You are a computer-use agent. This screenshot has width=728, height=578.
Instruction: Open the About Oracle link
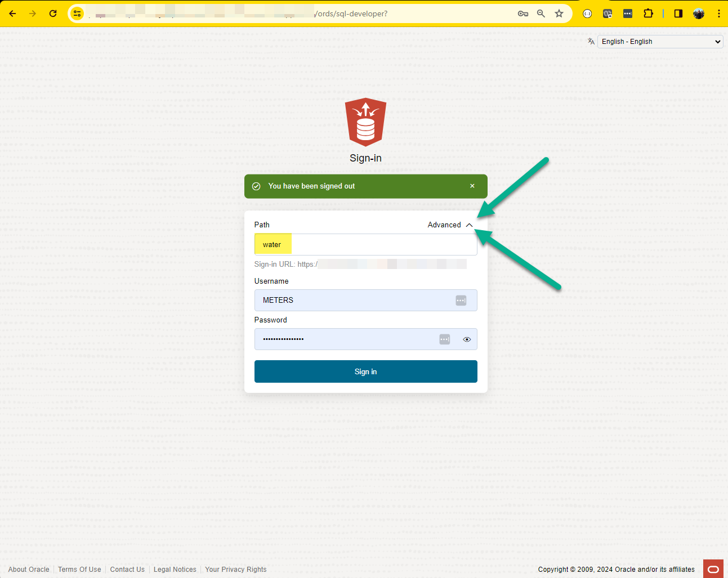point(29,570)
